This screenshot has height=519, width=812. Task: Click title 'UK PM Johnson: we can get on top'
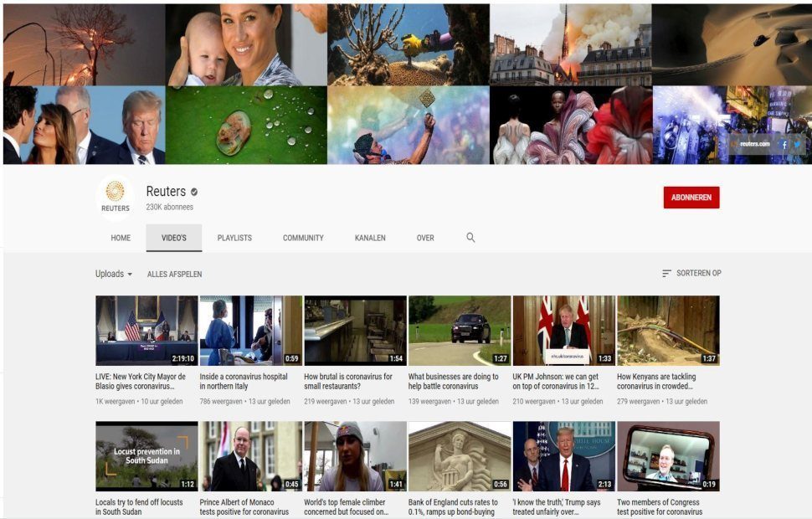pos(556,381)
